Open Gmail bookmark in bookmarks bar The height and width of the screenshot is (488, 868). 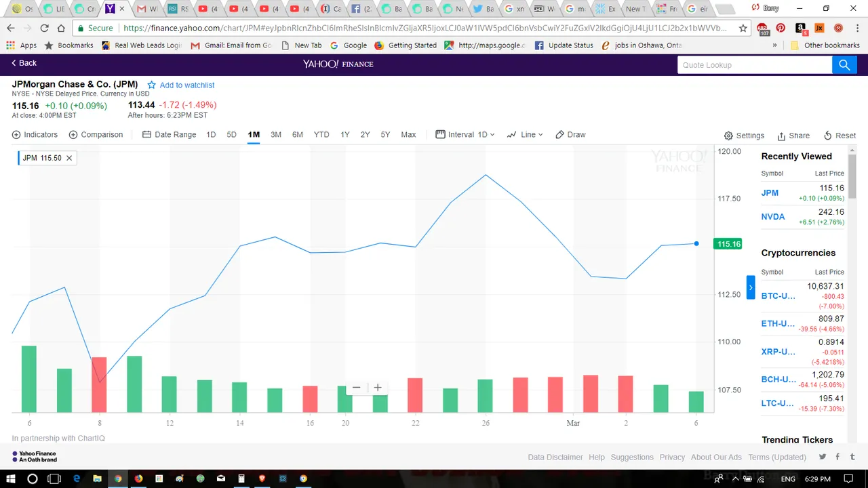pos(231,45)
